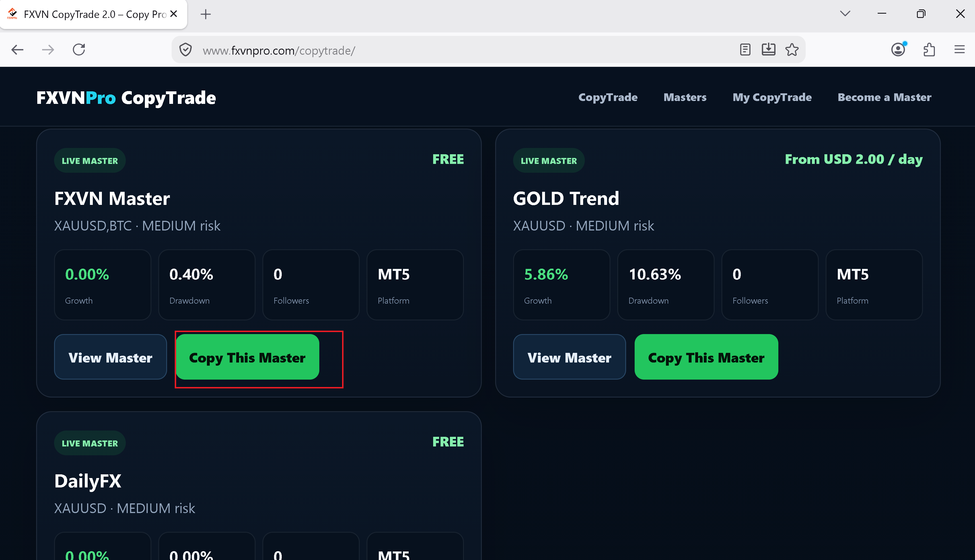
Task: Click Copy This Master for FXVN Master
Action: tap(247, 357)
